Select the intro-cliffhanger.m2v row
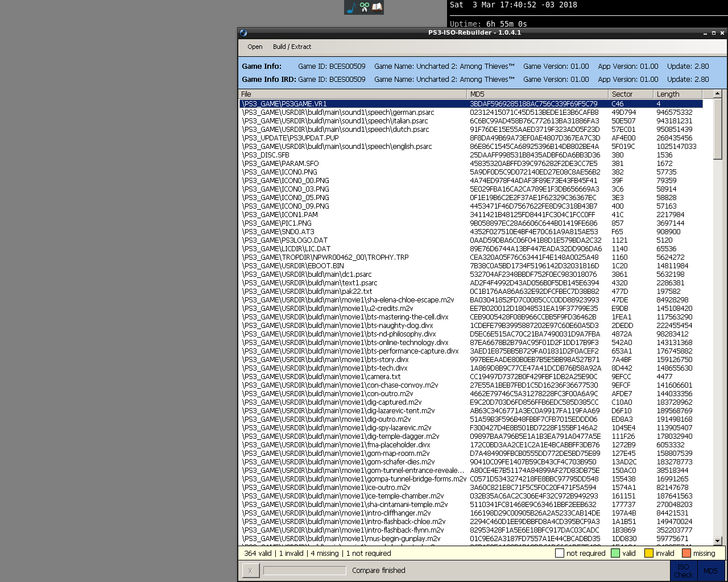Image resolution: width=728 pixels, height=582 pixels. 471,513
